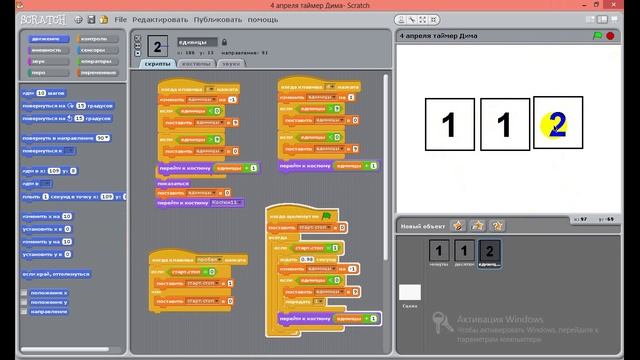
Task: Open the 'Костюм11' costume dropdown
Action: point(227,203)
